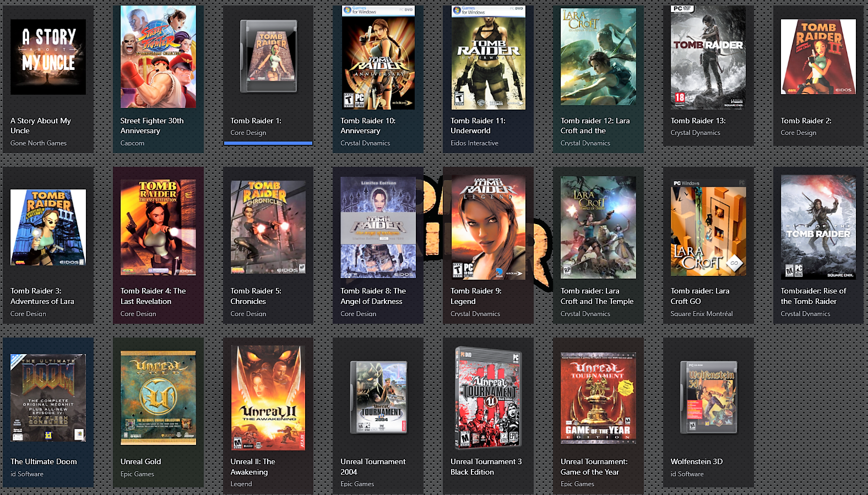This screenshot has height=495, width=868.
Task: Click 'The Ultimate Doom' title text
Action: point(44,461)
